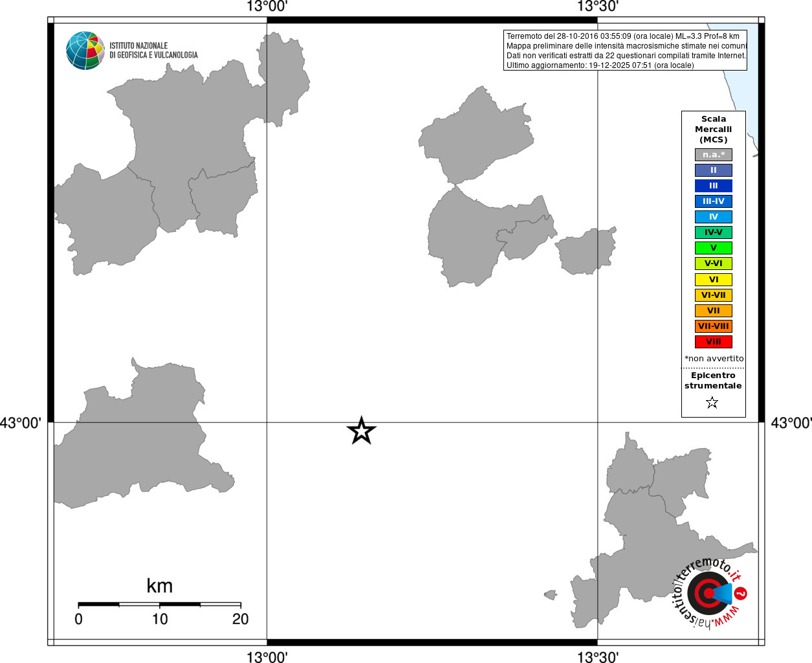Select the VI yellow legend swatch
The height and width of the screenshot is (663, 812).
tap(714, 280)
